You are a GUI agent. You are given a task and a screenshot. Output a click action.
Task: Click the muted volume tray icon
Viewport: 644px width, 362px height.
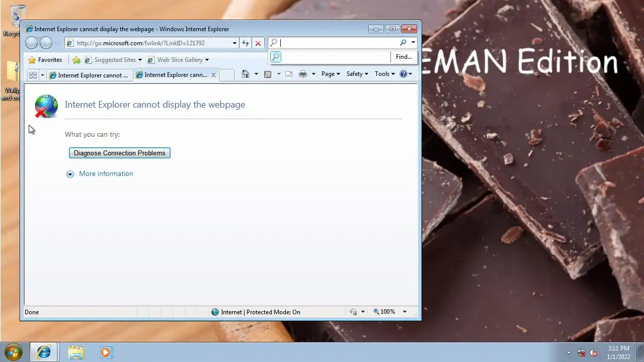click(x=593, y=352)
